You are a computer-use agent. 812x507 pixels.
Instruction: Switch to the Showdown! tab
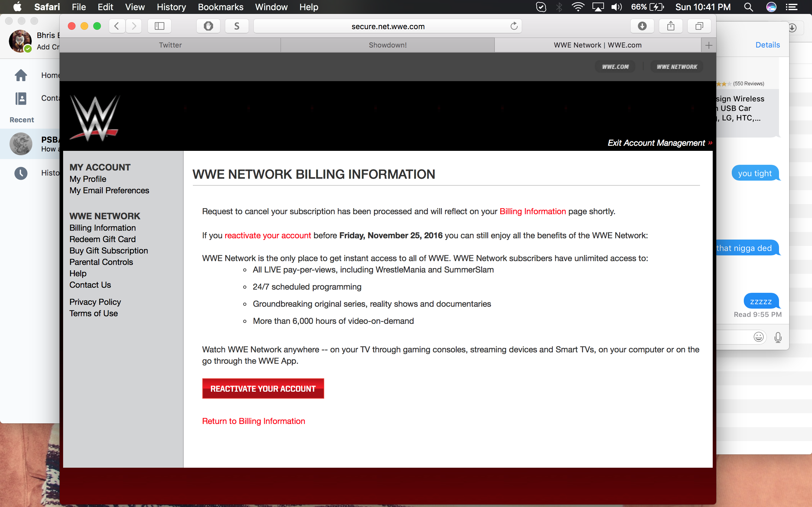[x=388, y=45]
